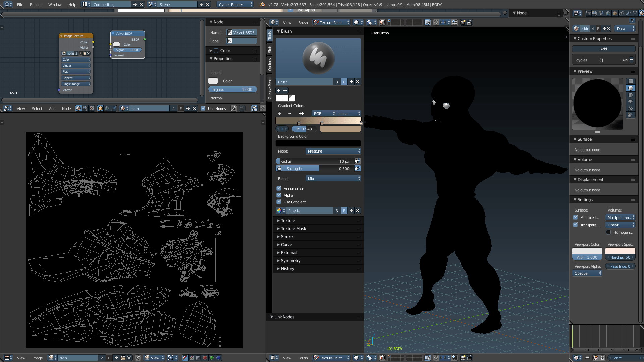
Task: Select the Object properties cube tab
Action: 615,13
